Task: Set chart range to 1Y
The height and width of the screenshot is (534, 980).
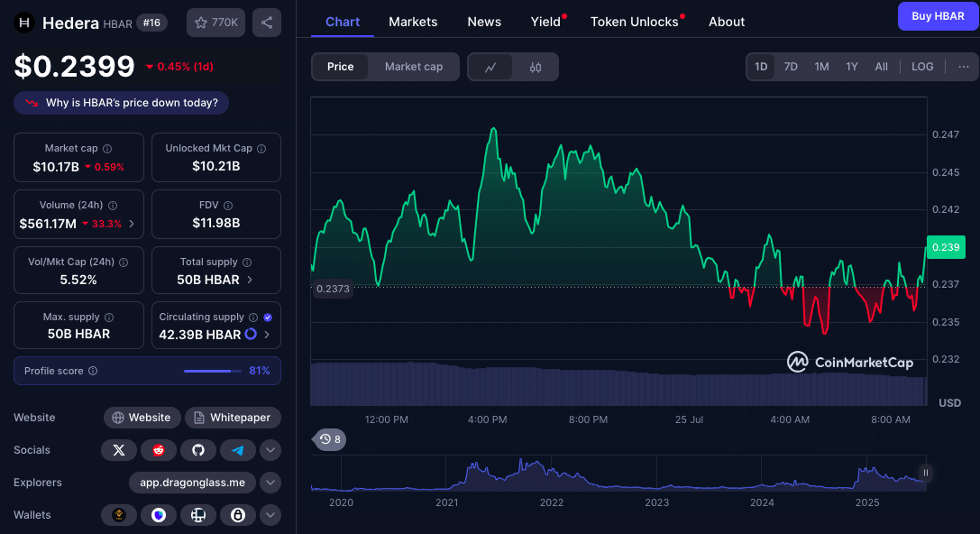Action: [852, 66]
